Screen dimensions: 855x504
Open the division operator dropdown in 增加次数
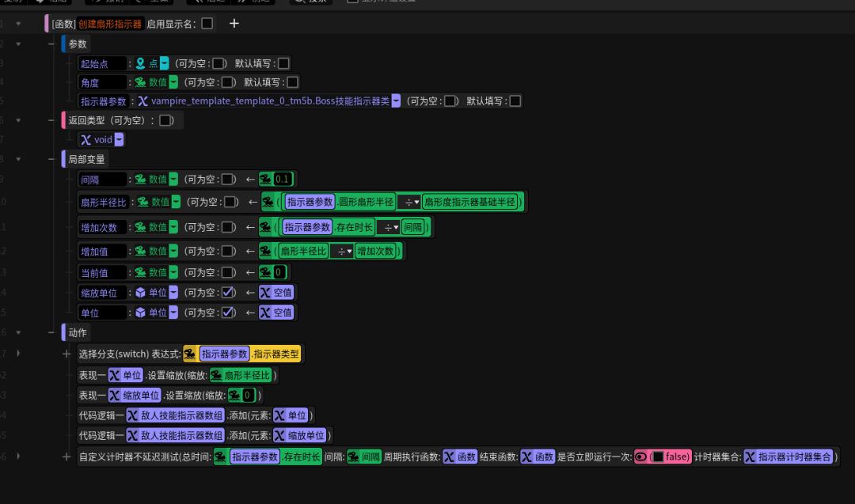(x=389, y=227)
